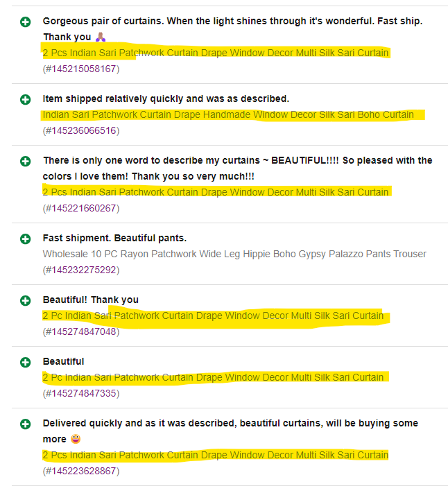Click item number #145223628867

80,471
